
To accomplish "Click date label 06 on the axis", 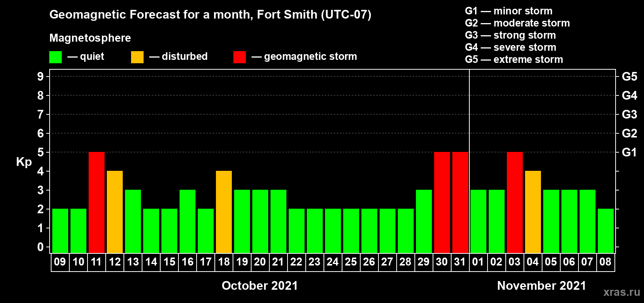I will [569, 262].
